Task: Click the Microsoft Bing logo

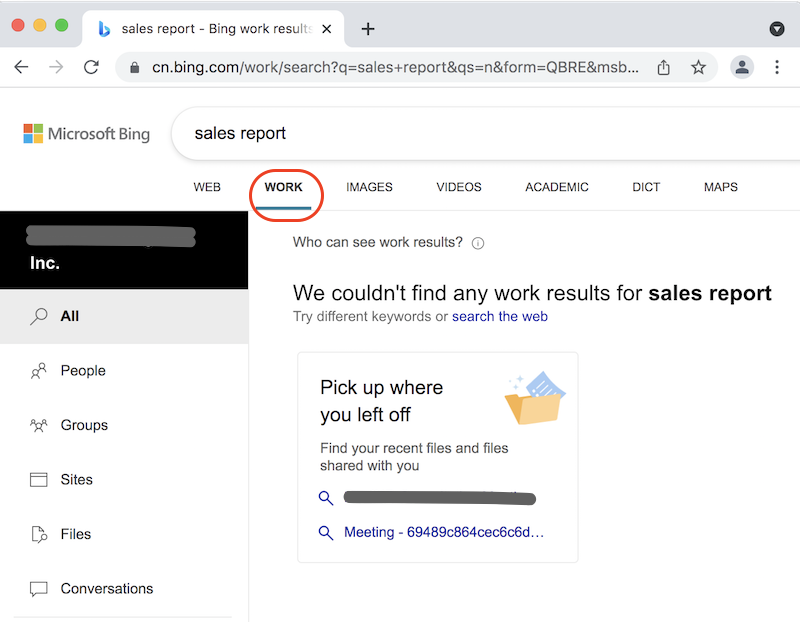Action: point(85,133)
